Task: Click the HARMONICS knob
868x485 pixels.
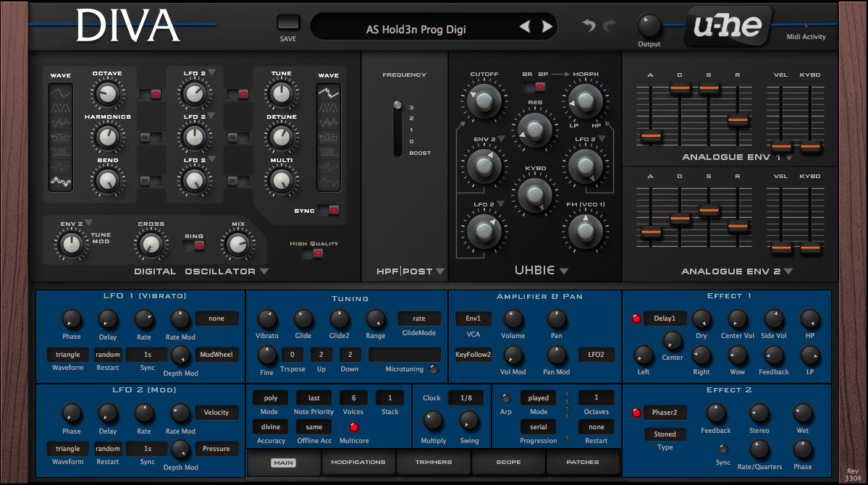Action: [x=107, y=138]
